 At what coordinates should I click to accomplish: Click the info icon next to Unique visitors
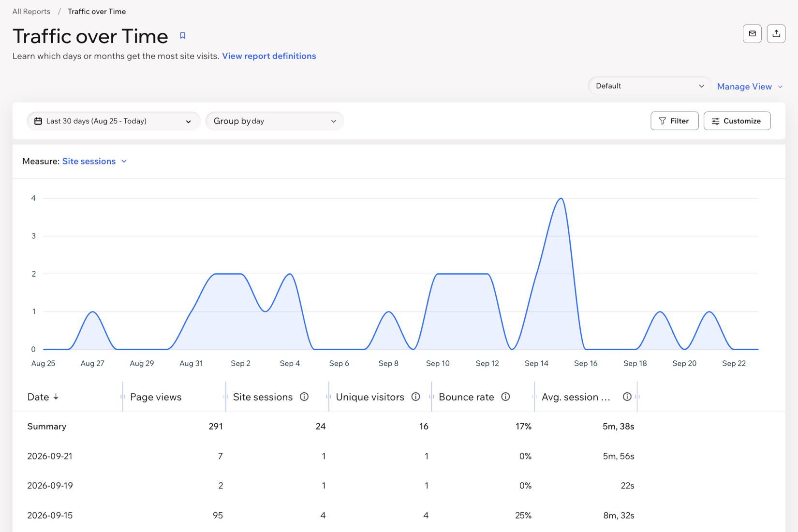click(x=415, y=397)
